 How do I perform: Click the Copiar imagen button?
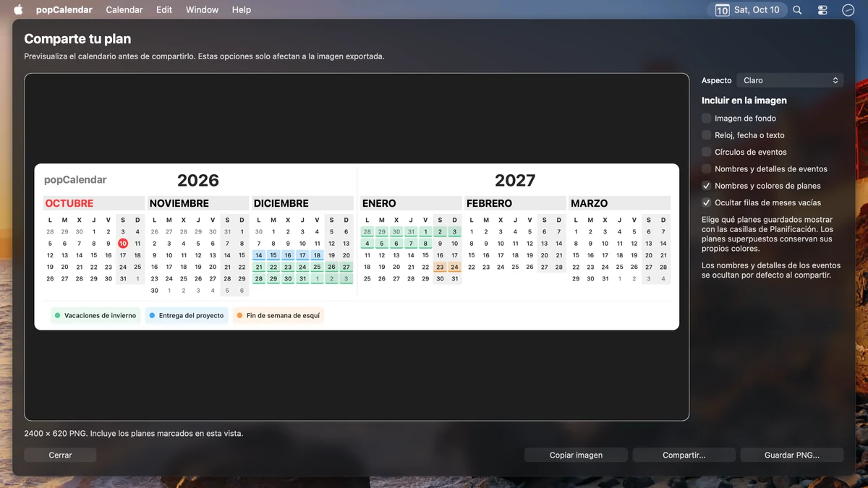coord(576,455)
